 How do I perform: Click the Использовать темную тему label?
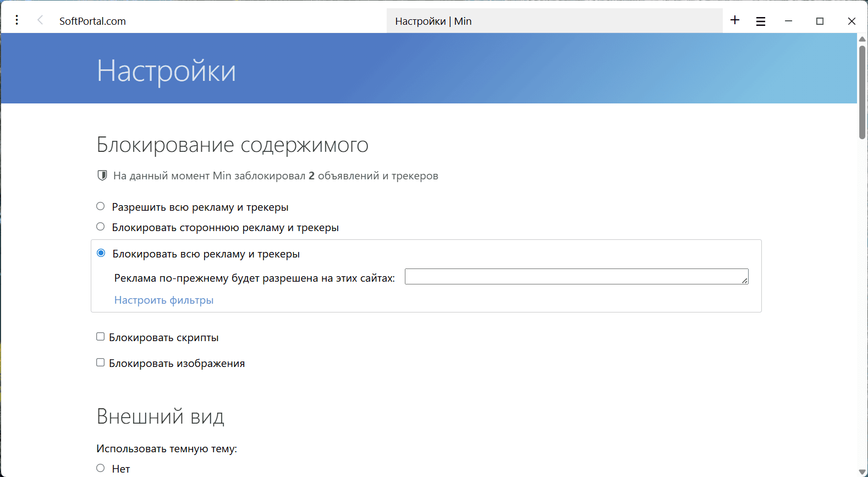(167, 449)
